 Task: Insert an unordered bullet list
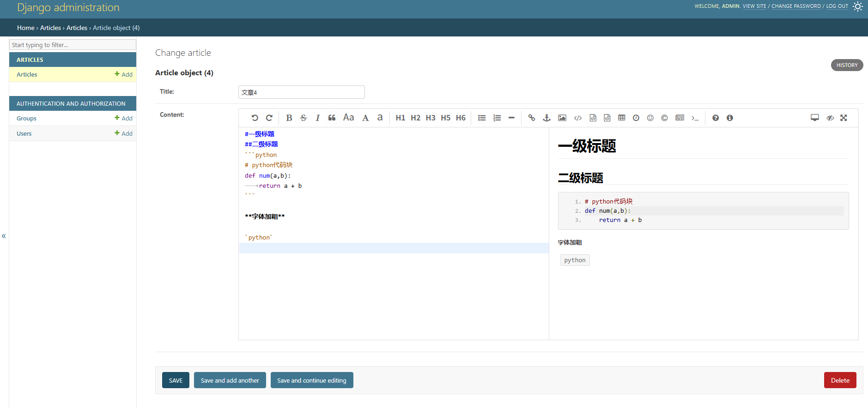tap(482, 118)
